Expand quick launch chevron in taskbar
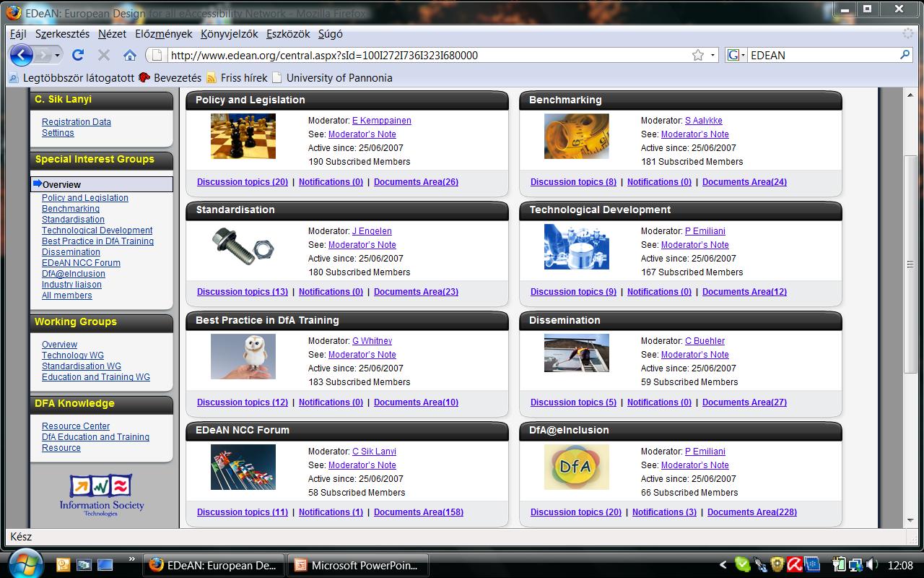Screen dimensions: 924x578 pyautogui.click(x=132, y=558)
